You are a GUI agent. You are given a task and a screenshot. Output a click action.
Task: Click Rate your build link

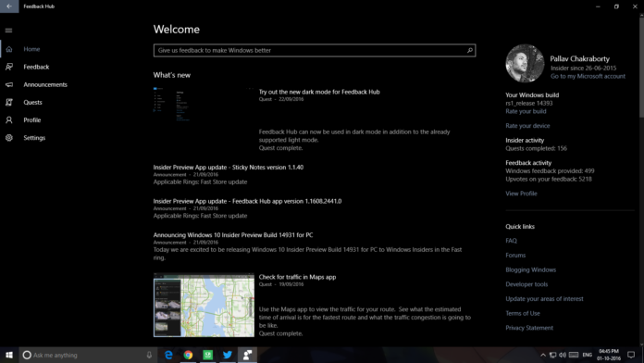526,111
